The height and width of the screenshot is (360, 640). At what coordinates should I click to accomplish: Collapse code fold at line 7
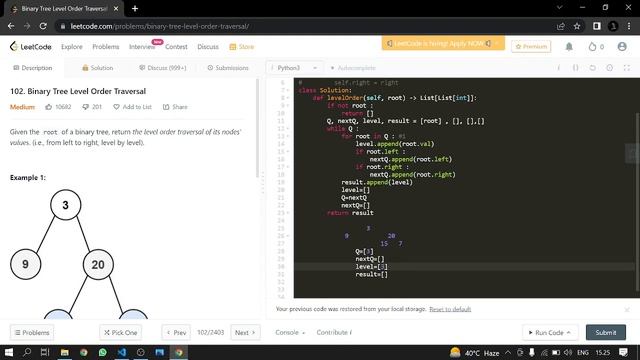[x=288, y=90]
